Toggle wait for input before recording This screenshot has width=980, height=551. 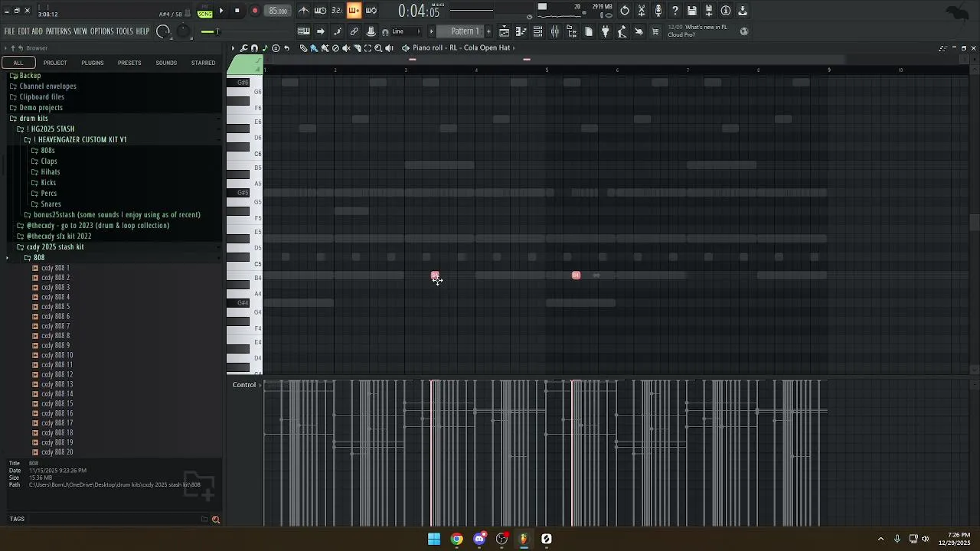(x=321, y=11)
